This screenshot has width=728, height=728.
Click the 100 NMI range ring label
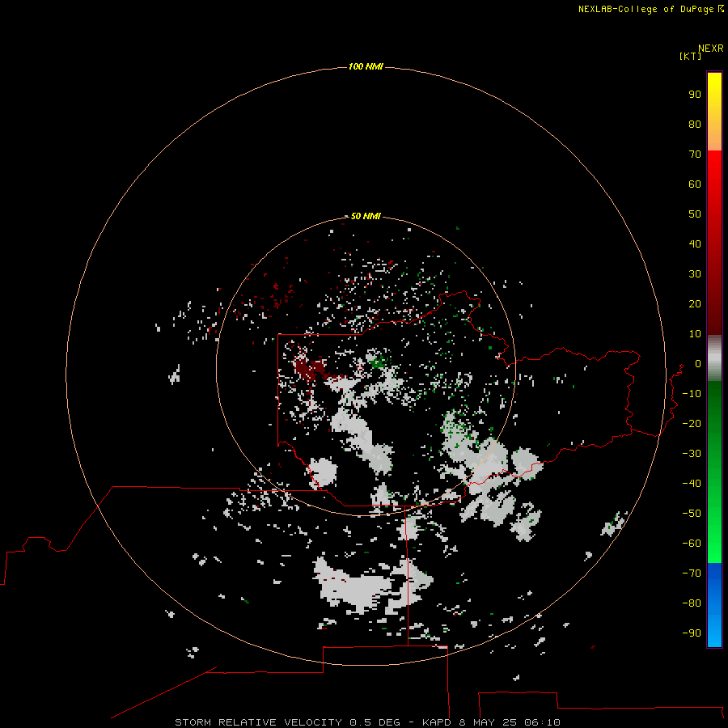(366, 67)
